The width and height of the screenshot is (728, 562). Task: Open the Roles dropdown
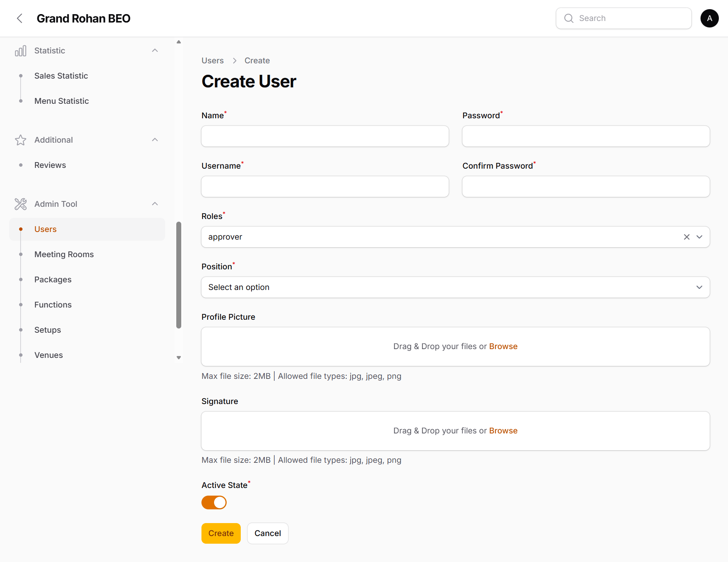tap(699, 237)
